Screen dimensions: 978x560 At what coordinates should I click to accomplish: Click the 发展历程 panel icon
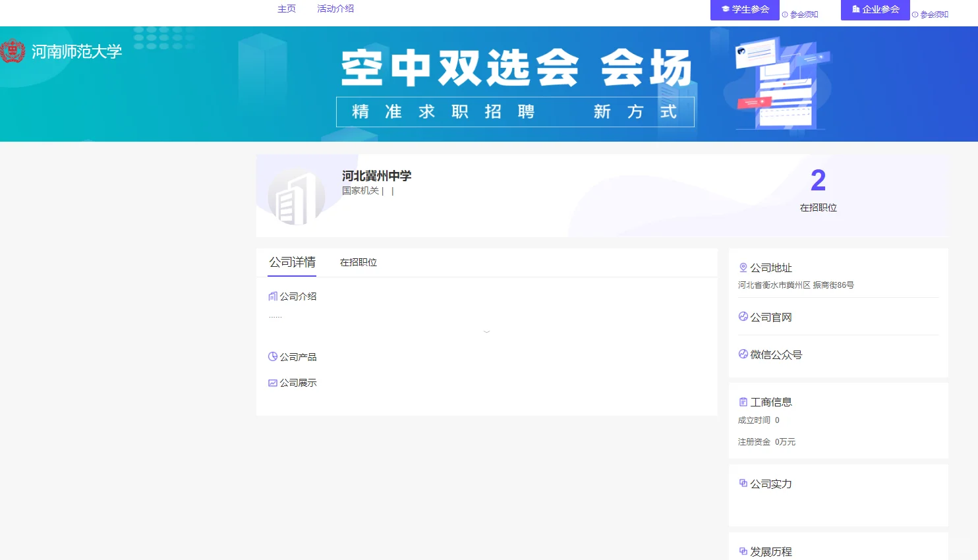point(743,551)
